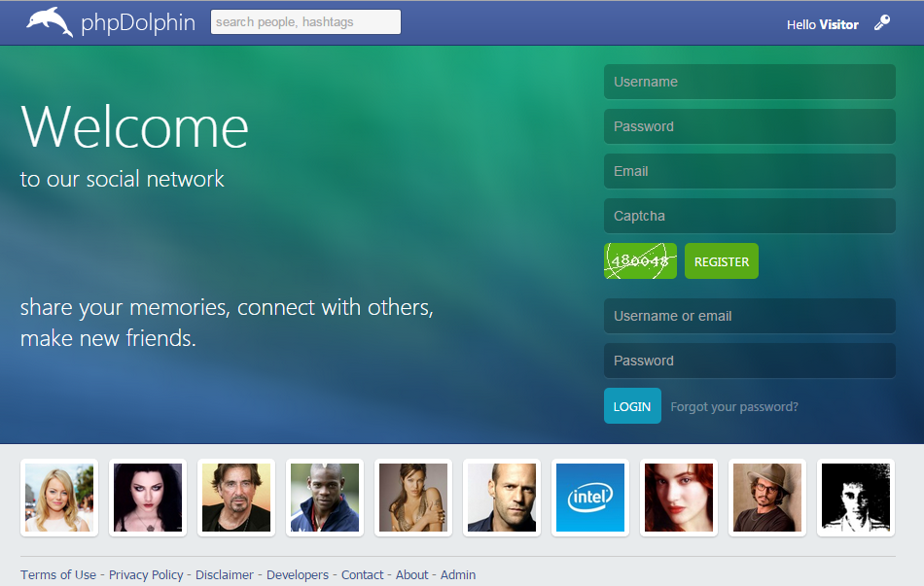Click the green REGISTER button

(722, 260)
